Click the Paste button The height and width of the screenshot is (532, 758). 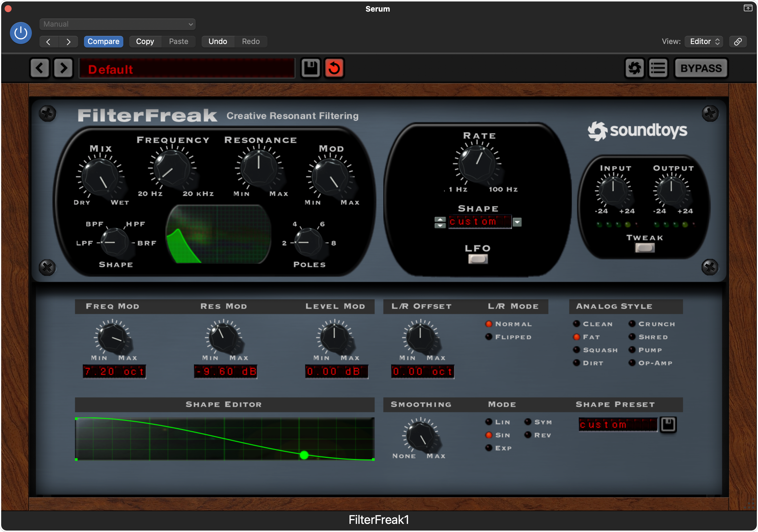179,42
